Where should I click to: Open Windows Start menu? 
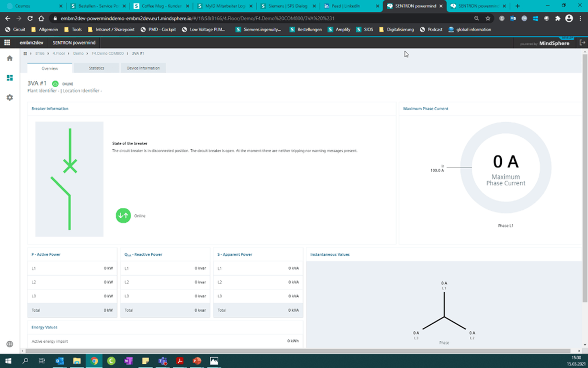tap(8, 361)
